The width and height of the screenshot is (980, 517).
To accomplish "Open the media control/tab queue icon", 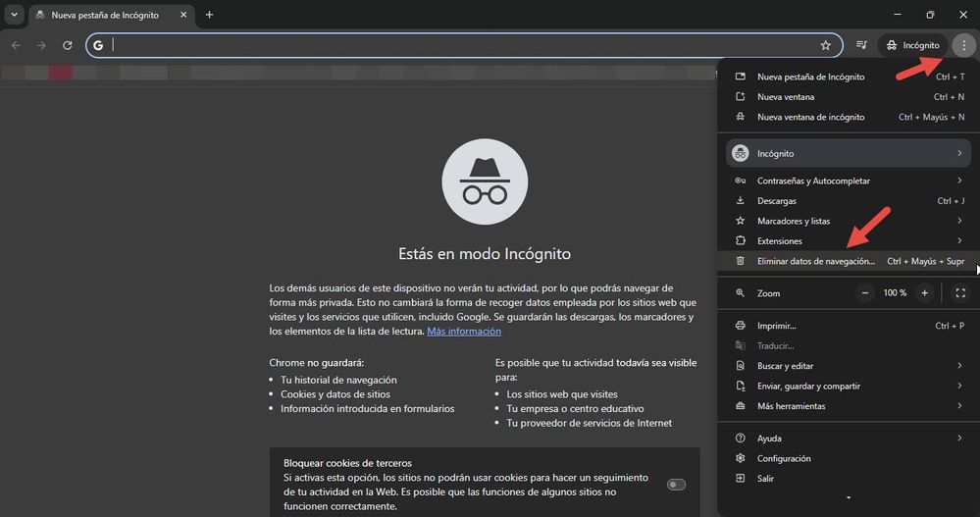I will (x=861, y=45).
